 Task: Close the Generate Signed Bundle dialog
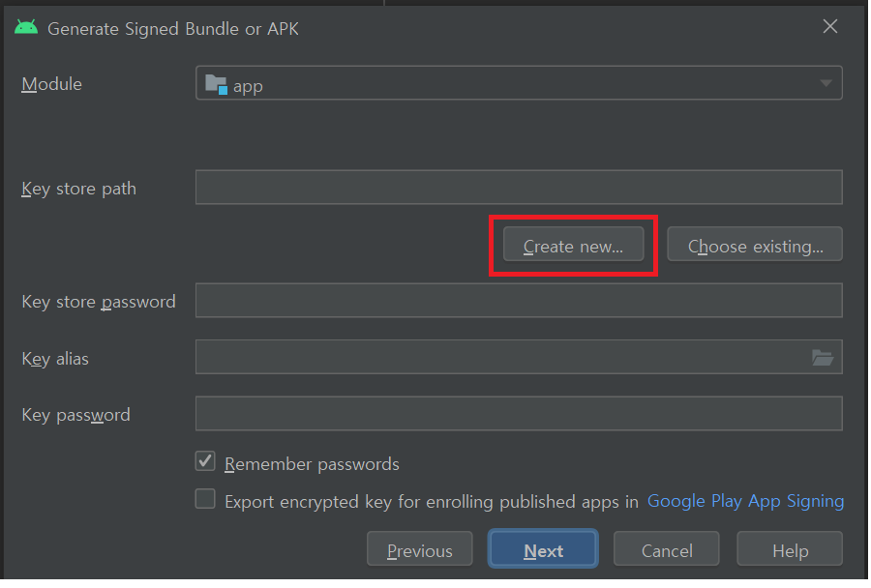pos(829,27)
